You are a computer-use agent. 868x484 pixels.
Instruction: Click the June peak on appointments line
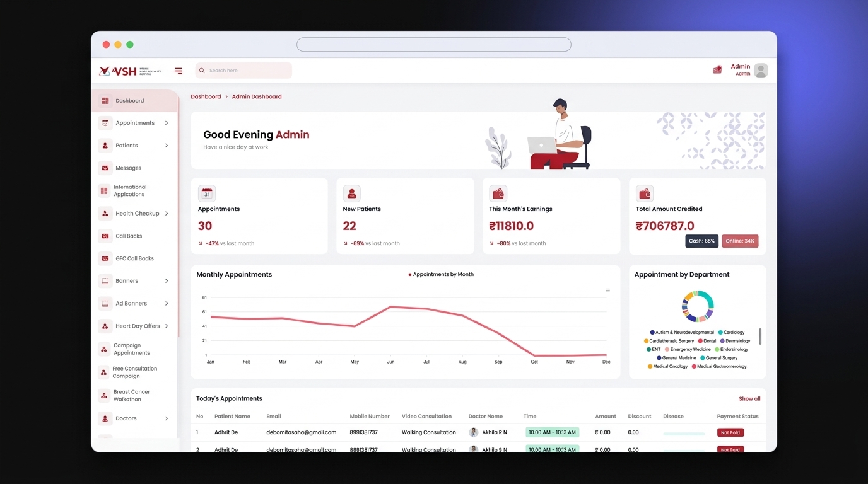[x=390, y=307]
